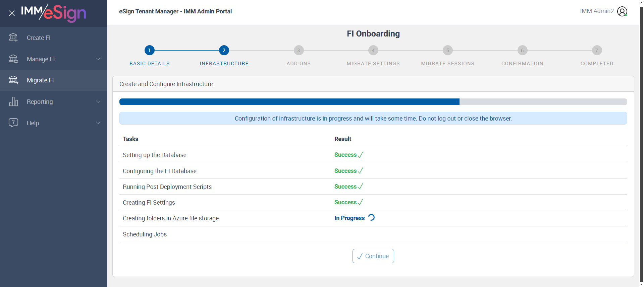Image resolution: width=644 pixels, height=287 pixels.
Task: Select step 2 Infrastructure circle
Action: (224, 50)
